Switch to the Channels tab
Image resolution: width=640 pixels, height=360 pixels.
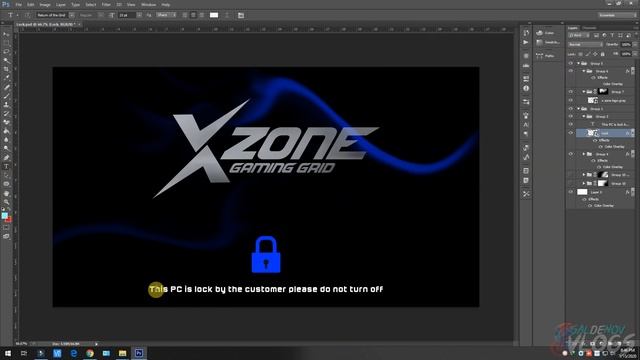click(x=589, y=28)
